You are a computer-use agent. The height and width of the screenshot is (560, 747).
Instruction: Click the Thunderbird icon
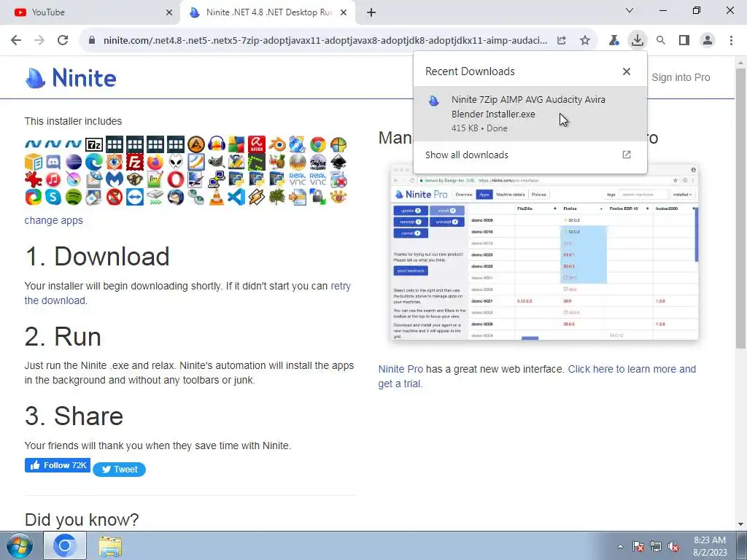(x=176, y=197)
